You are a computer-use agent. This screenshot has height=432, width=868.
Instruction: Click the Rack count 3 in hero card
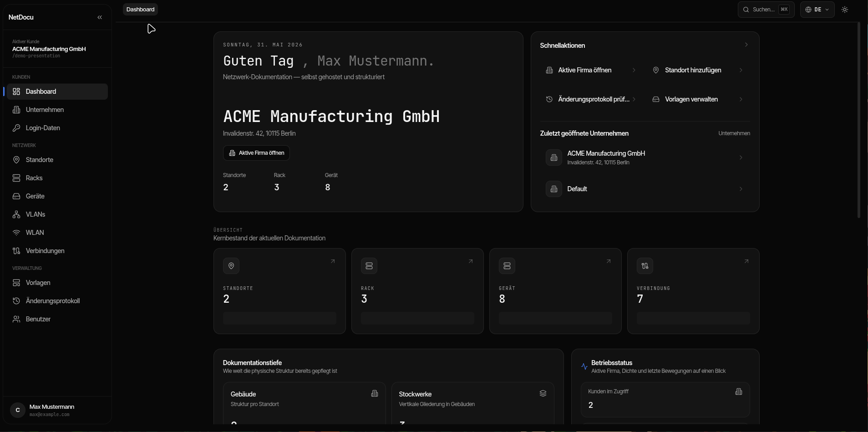pyautogui.click(x=277, y=188)
